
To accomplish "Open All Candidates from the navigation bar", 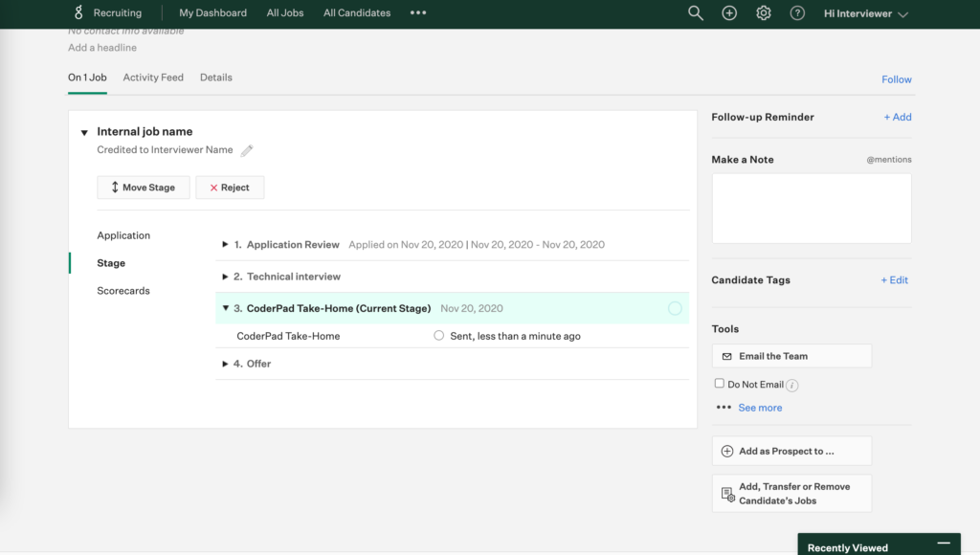I will (356, 12).
